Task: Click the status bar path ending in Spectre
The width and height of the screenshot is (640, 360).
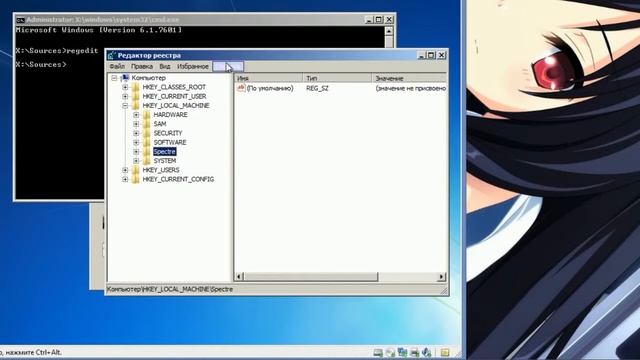Action: pos(170,289)
